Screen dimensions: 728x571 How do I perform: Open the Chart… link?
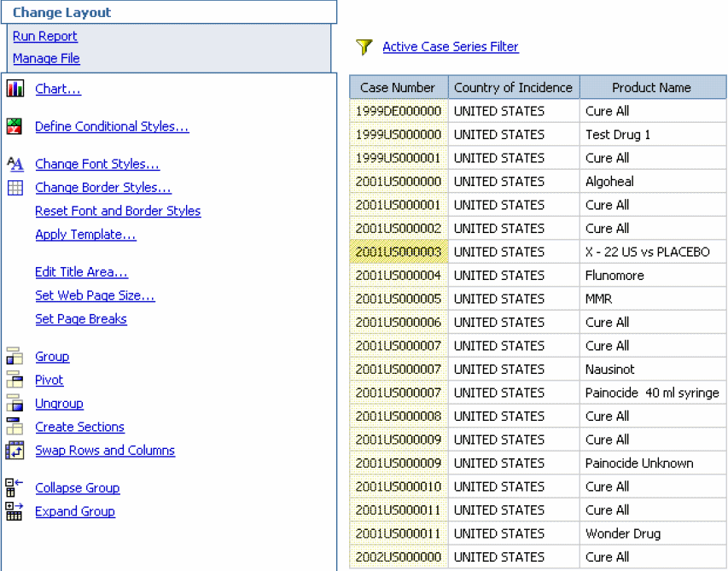coord(58,88)
